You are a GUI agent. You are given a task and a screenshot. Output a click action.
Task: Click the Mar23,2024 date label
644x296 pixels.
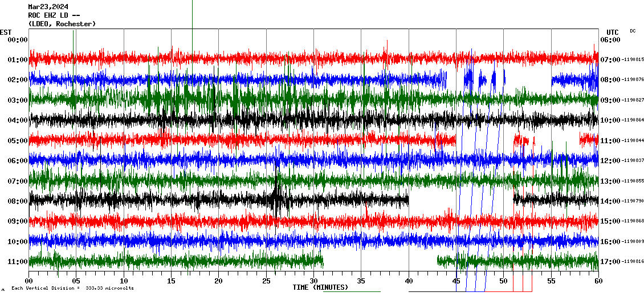click(x=48, y=7)
